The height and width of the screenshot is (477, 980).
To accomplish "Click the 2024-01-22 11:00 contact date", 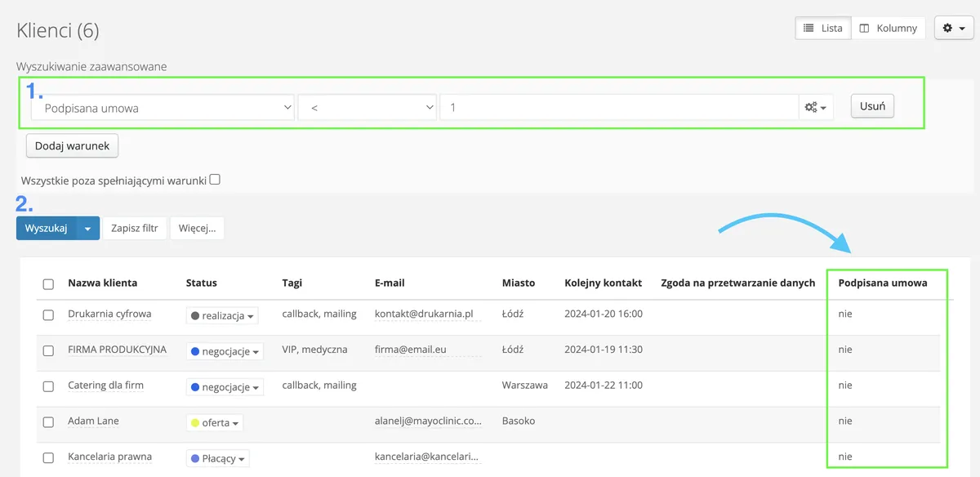I will [604, 386].
